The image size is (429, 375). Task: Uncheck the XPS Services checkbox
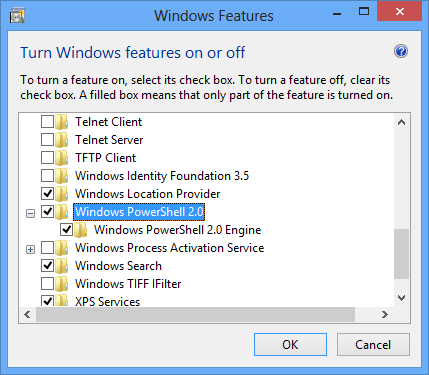coord(47,301)
